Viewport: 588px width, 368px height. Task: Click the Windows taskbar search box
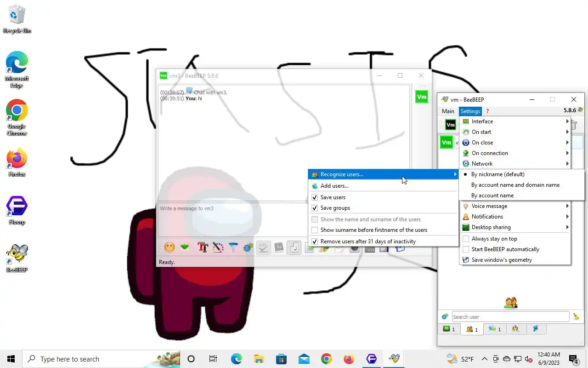click(101, 359)
